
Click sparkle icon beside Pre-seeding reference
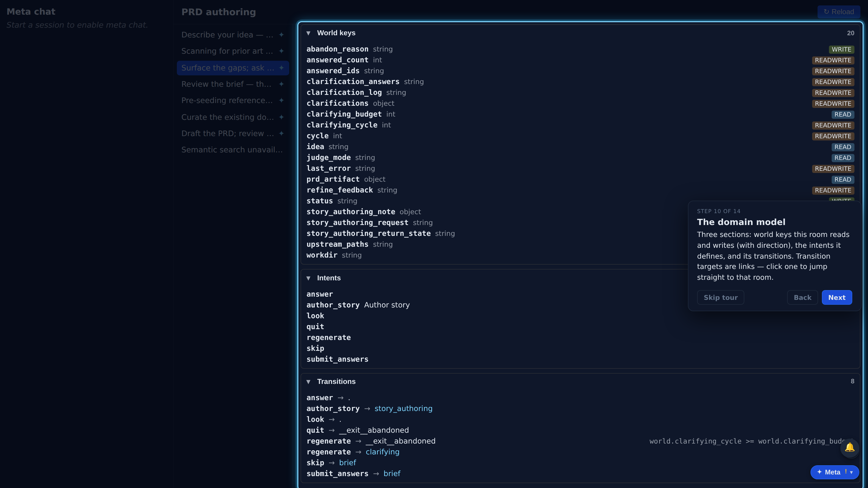pyautogui.click(x=281, y=100)
